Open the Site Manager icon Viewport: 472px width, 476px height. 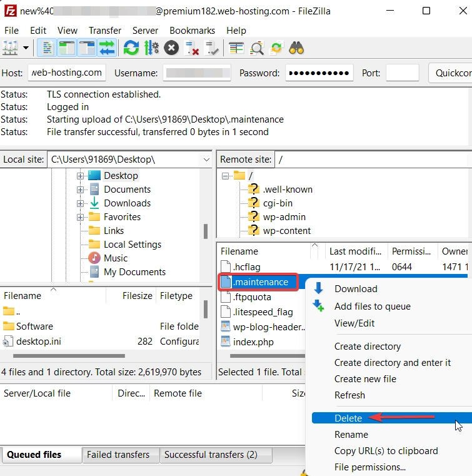[x=10, y=48]
